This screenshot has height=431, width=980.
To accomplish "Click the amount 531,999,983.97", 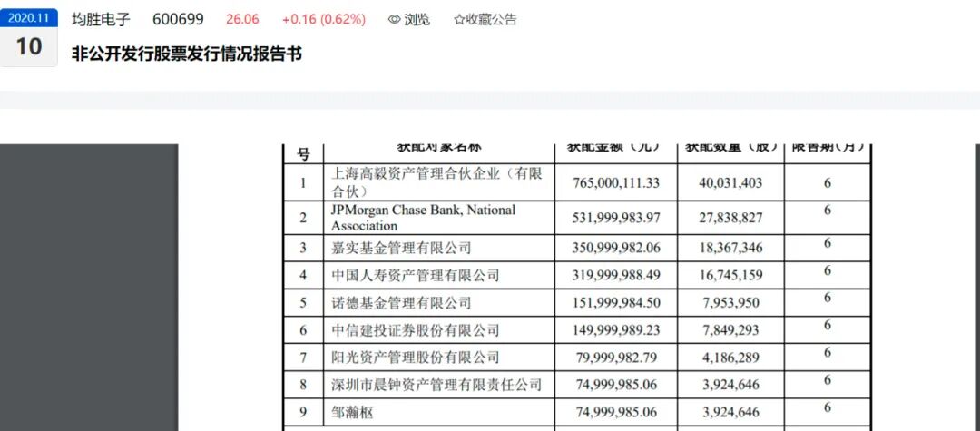I will pos(615,218).
